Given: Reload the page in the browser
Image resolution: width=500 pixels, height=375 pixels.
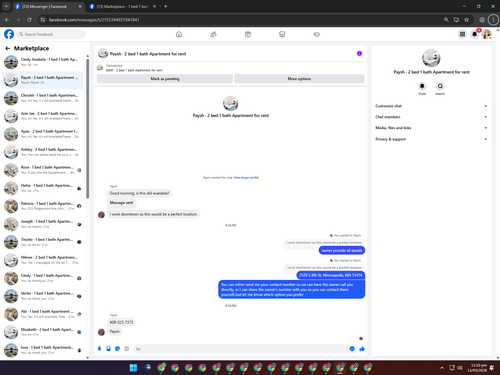Looking at the screenshot, I should click(x=29, y=20).
